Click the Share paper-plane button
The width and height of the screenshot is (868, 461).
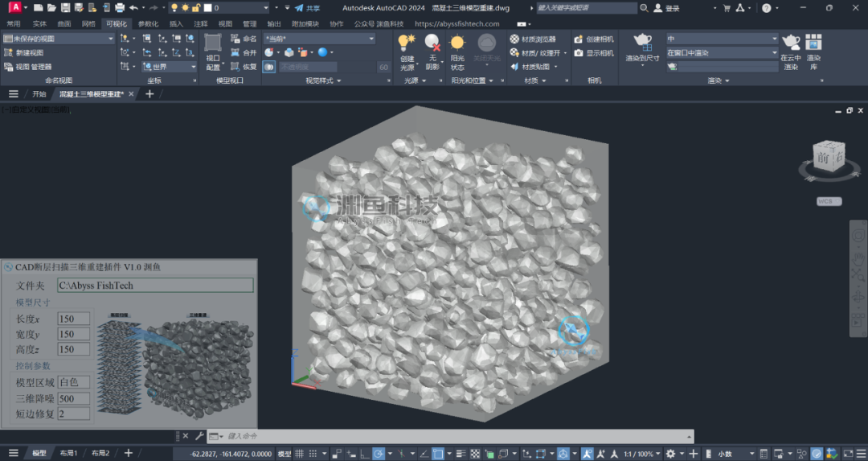(307, 8)
